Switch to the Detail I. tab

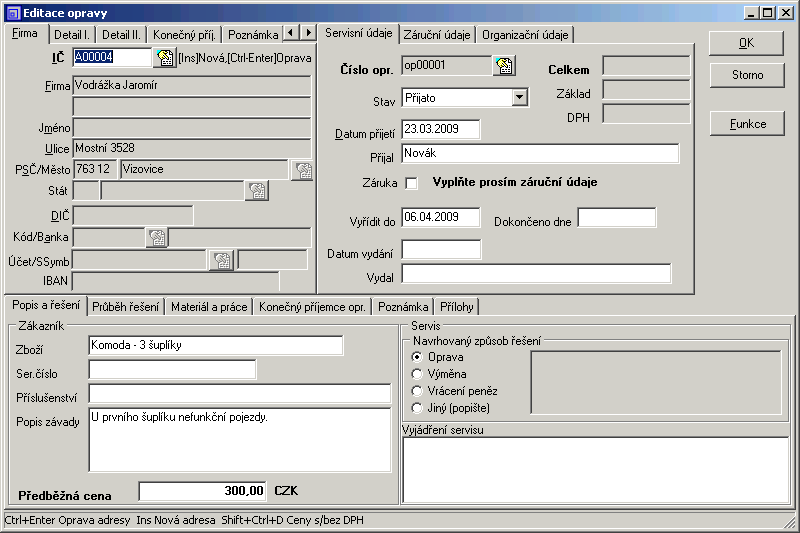[x=72, y=35]
